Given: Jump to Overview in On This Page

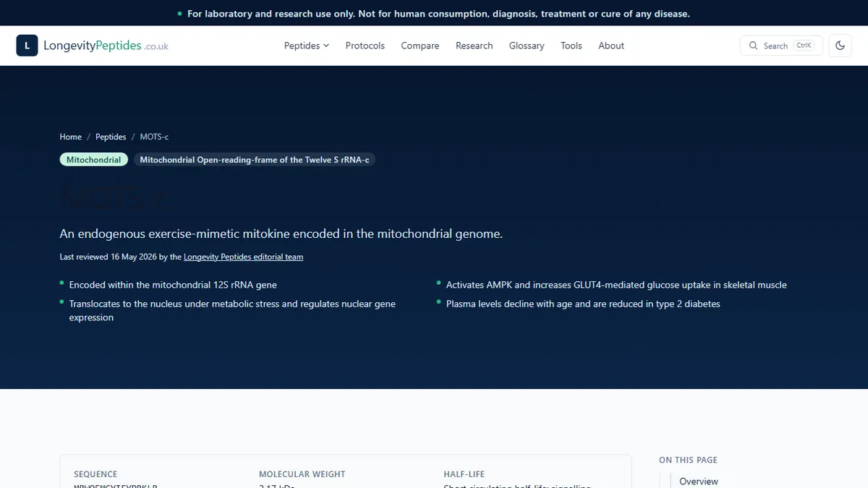Looking at the screenshot, I should point(699,481).
